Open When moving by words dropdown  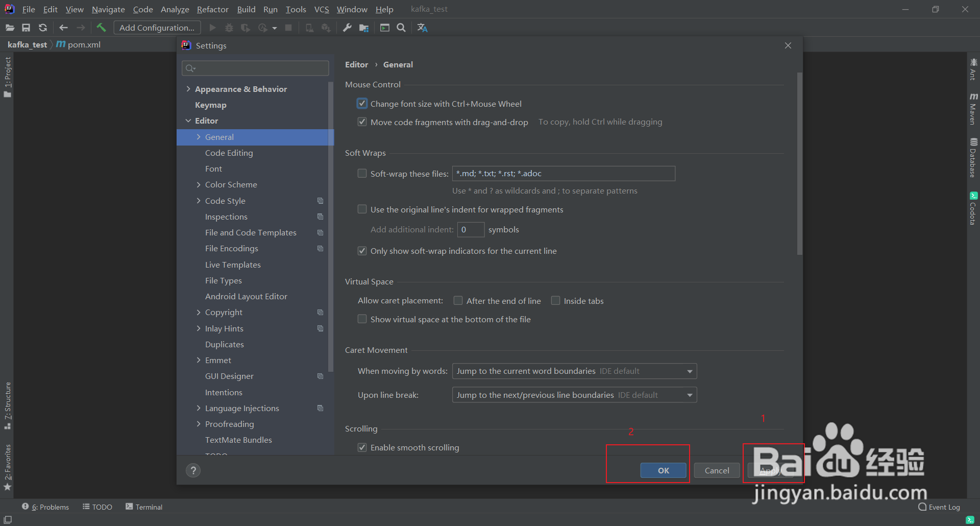click(x=574, y=371)
